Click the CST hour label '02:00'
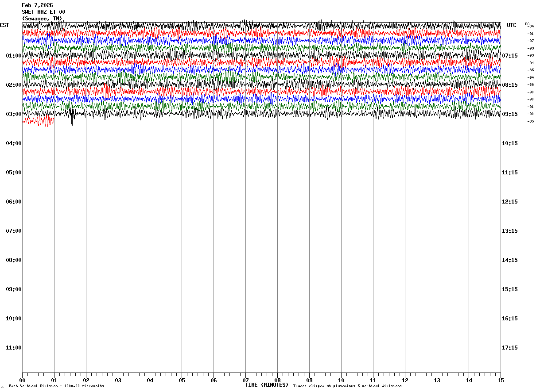 [14, 85]
